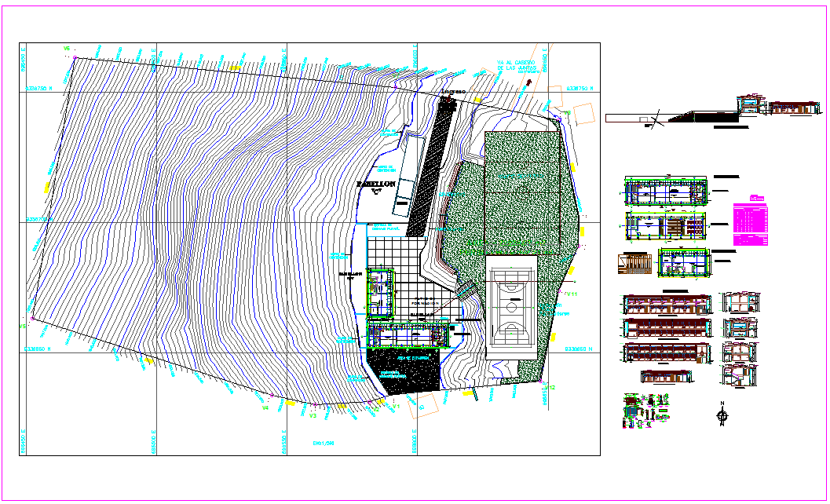Select the basketball court in the site plan
Viewport: 830px width, 504px height.
pos(511,306)
